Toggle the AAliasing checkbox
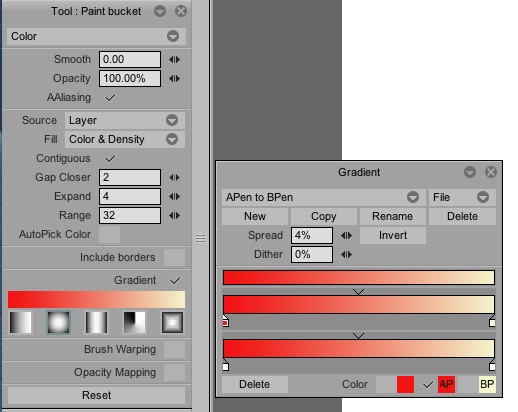 click(x=110, y=97)
